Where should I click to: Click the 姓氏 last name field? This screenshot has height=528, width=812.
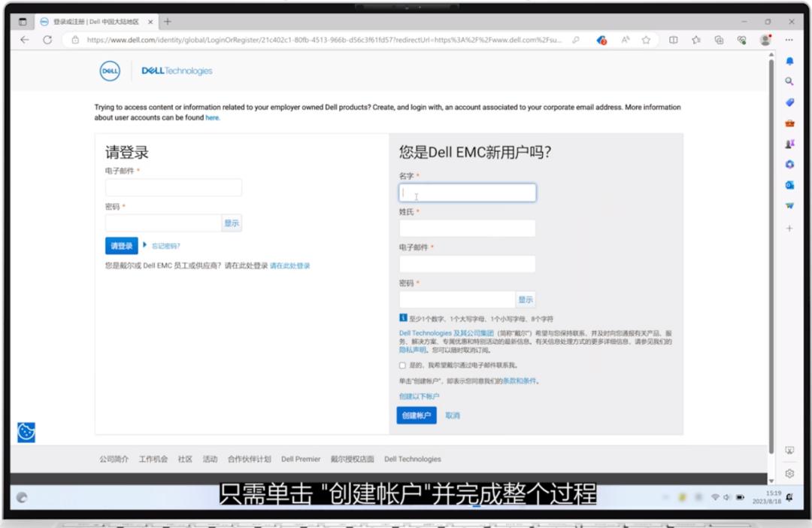coord(467,229)
